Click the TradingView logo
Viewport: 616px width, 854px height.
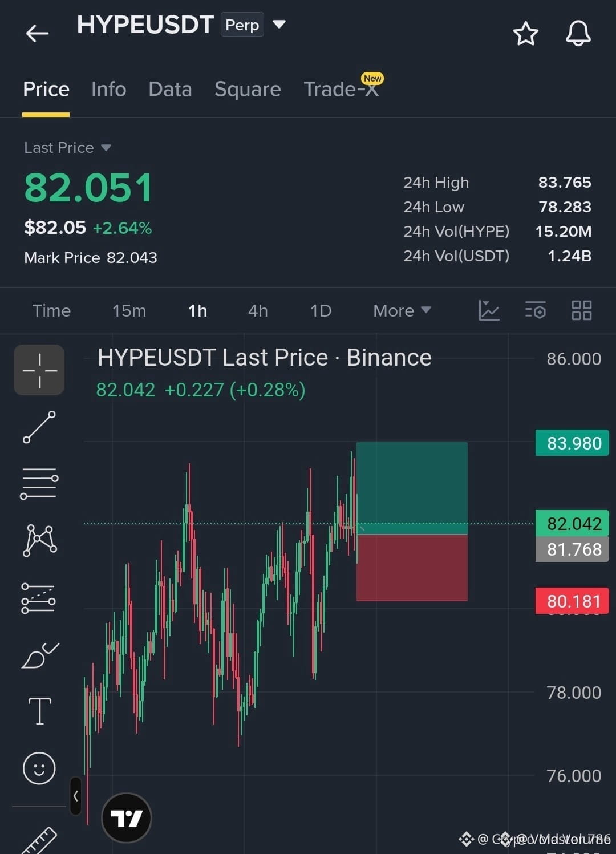coord(126,818)
